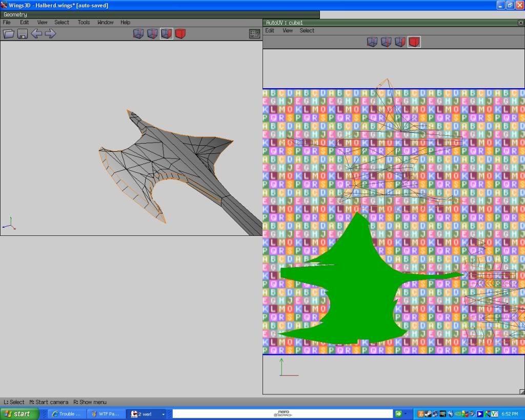Open dropdown arrow next to Nero search go button
Viewport: 525px width, 420px height.
click(406, 414)
